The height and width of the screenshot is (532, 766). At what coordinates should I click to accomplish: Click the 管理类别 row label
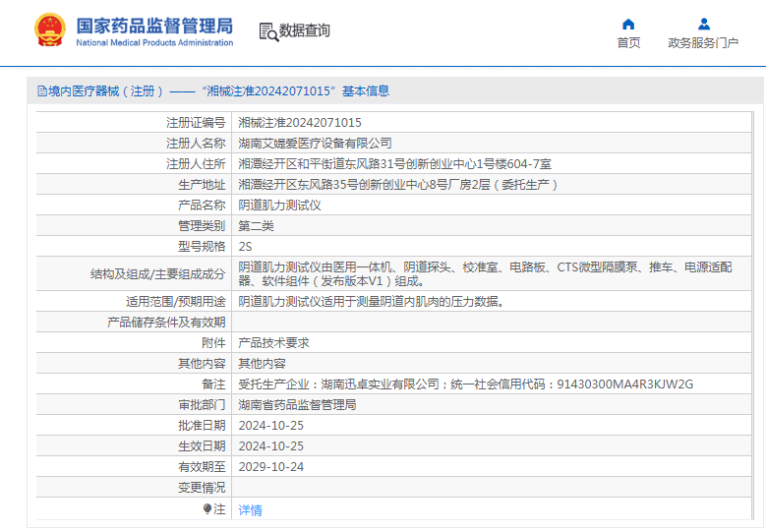click(202, 226)
